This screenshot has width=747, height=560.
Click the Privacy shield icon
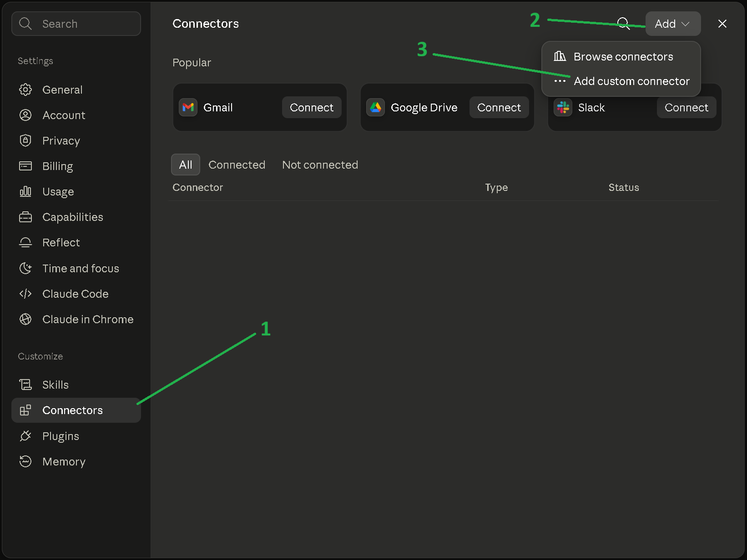point(25,140)
